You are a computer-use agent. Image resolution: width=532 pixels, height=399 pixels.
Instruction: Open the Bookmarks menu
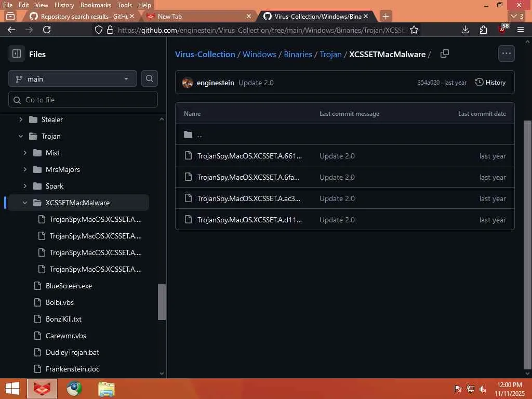click(x=96, y=5)
